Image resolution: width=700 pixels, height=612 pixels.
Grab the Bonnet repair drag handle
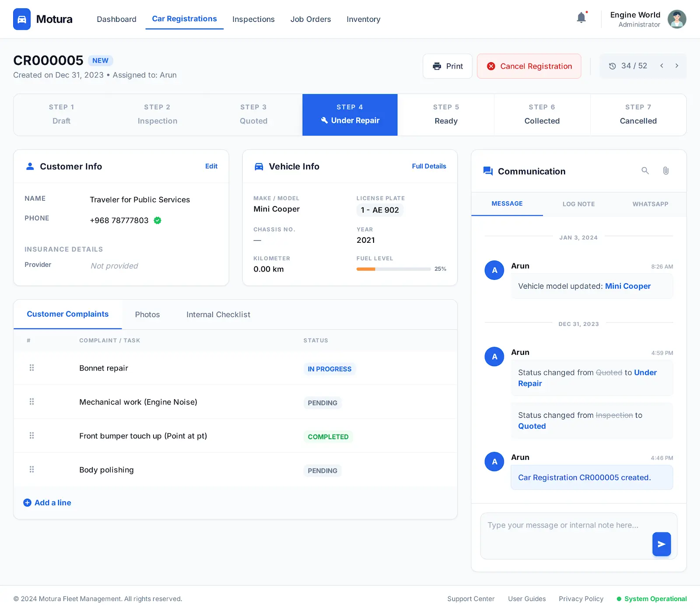31,368
